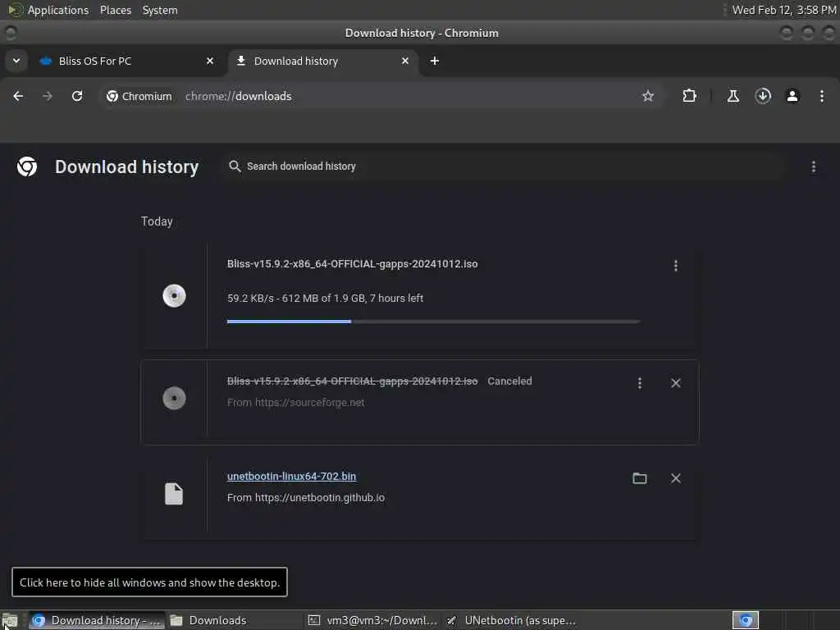Click the 59.2 KB/s download status text

pos(325,298)
